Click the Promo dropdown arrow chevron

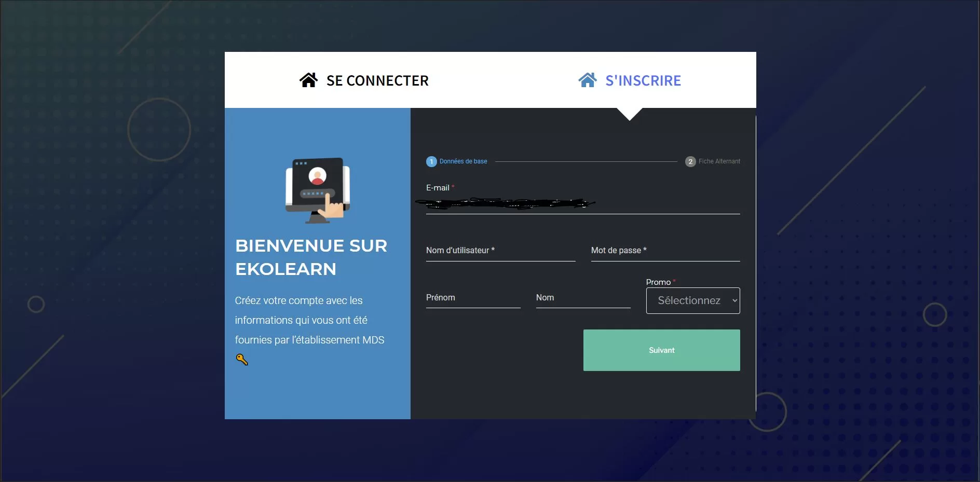click(734, 300)
